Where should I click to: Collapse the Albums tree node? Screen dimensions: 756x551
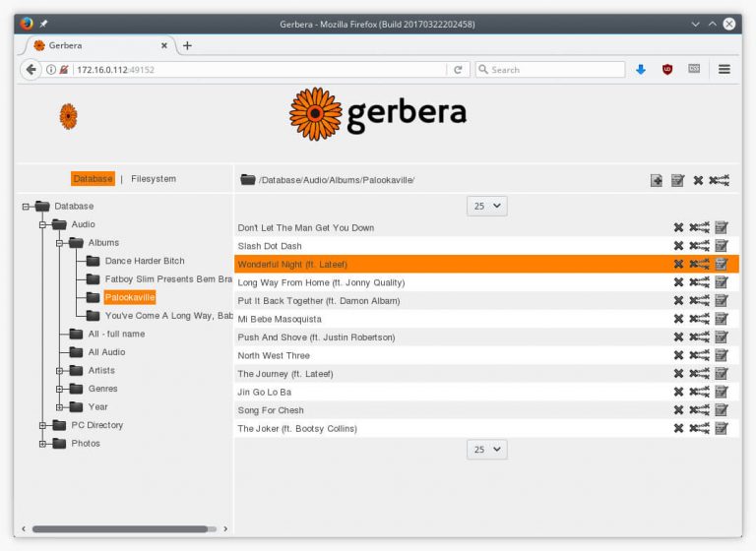59,243
